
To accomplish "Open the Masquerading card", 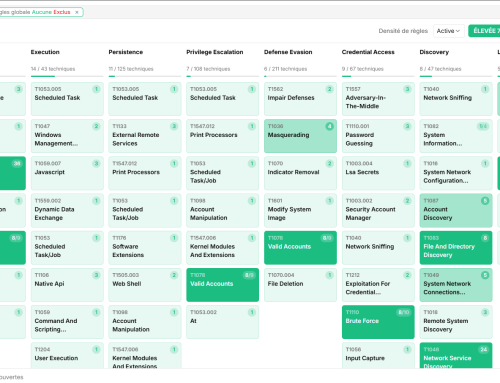I will point(300,136).
